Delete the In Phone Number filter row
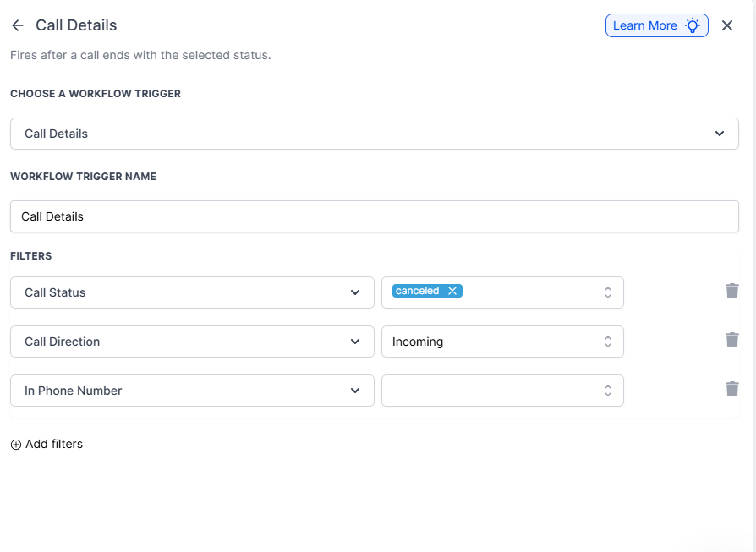This screenshot has height=552, width=756. click(732, 389)
